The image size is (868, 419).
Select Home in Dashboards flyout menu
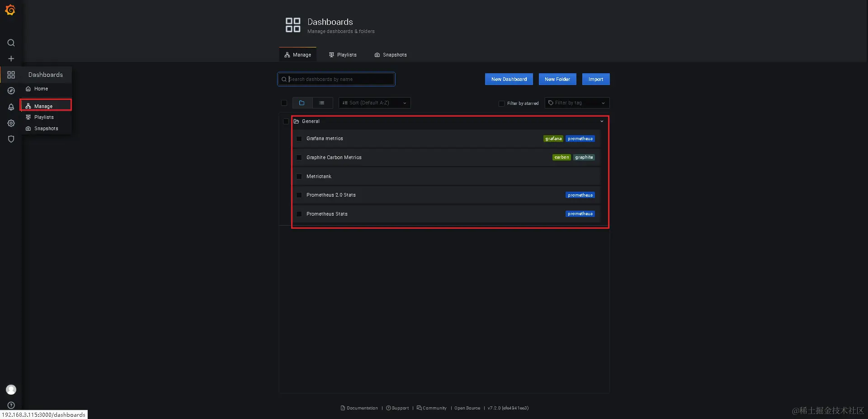tap(46, 89)
